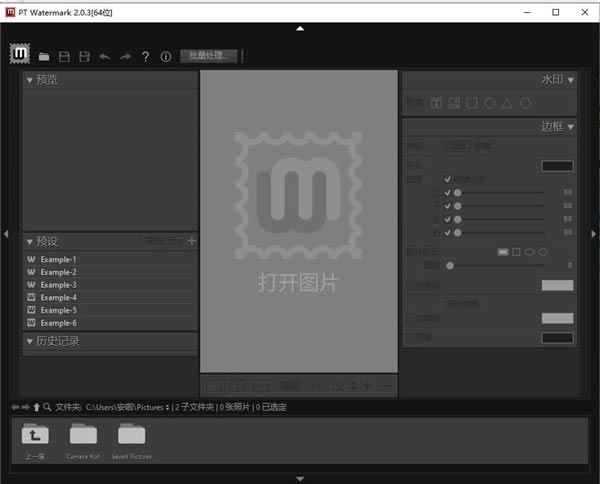This screenshot has height=484, width=600.
Task: Select preset Example-6
Action: [110, 323]
